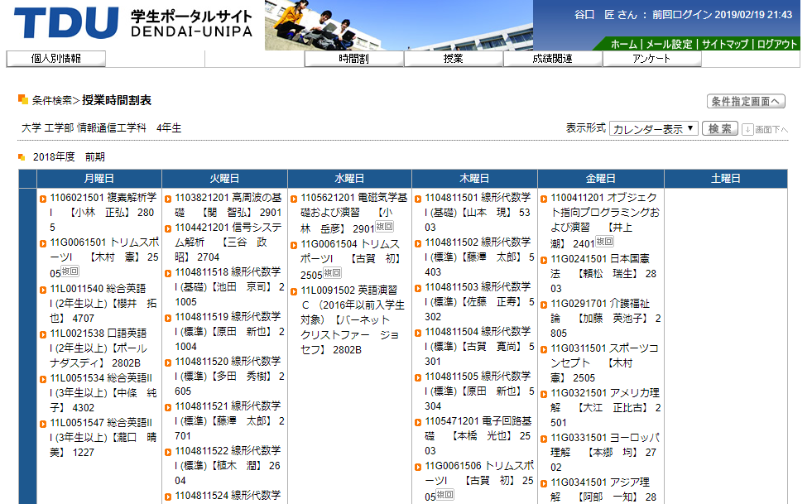The image size is (812, 504).
Task: Open the 時間割 menu
Action: coord(353,59)
